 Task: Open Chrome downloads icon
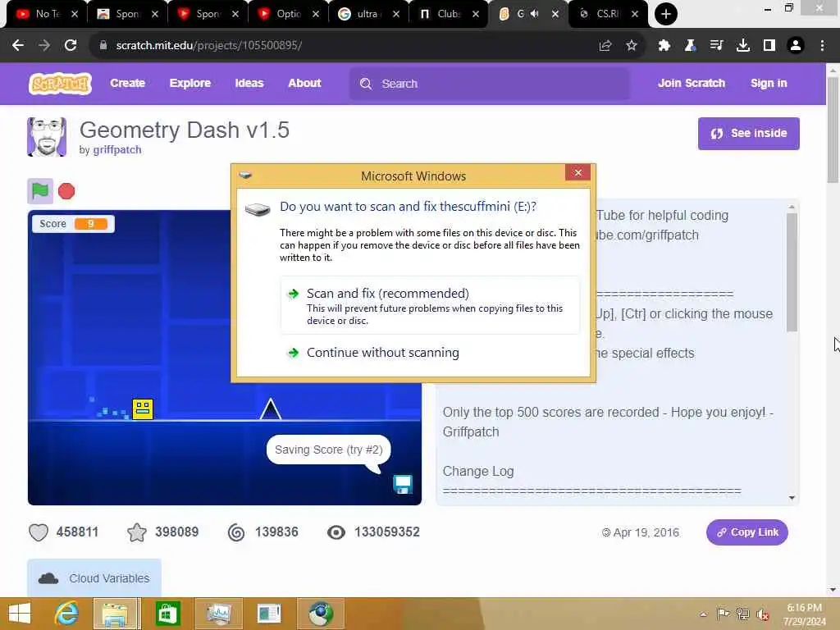pyautogui.click(x=743, y=46)
